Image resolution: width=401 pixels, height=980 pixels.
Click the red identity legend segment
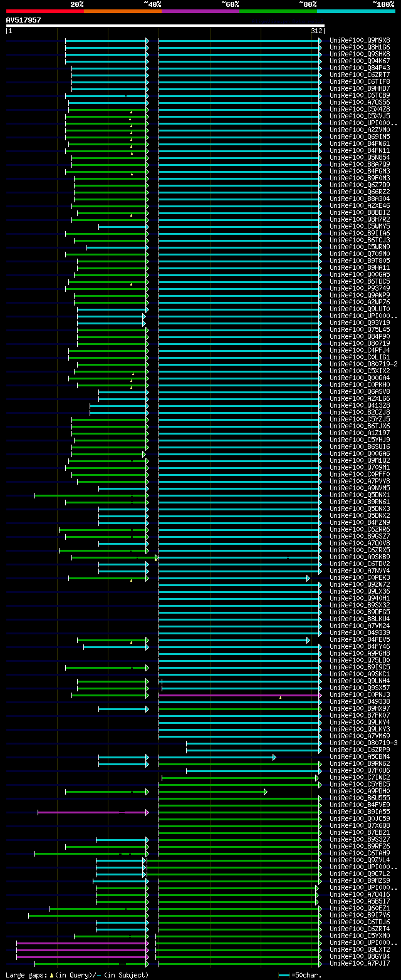[45, 11]
